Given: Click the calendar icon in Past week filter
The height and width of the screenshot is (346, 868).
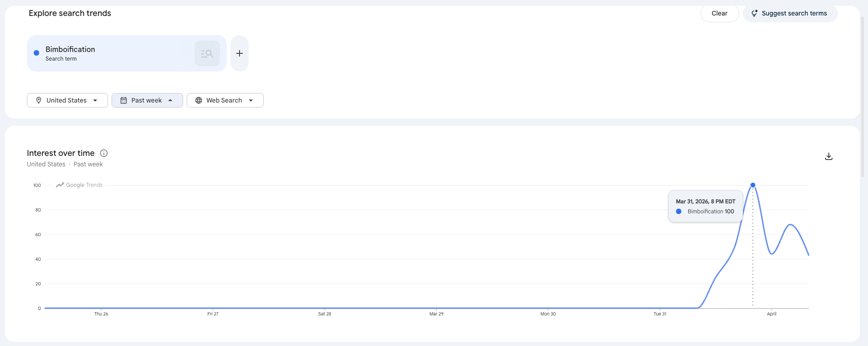Looking at the screenshot, I should coord(123,100).
